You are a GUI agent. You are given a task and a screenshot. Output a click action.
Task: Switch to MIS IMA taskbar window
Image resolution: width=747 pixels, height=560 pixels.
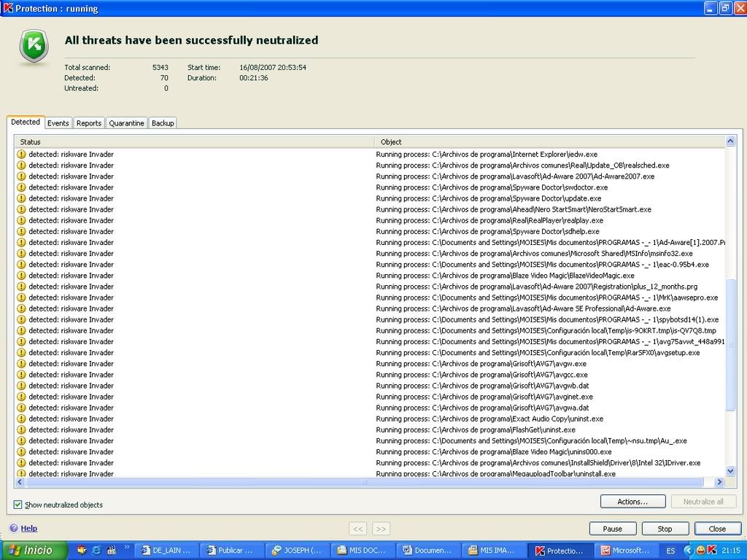tap(492, 551)
